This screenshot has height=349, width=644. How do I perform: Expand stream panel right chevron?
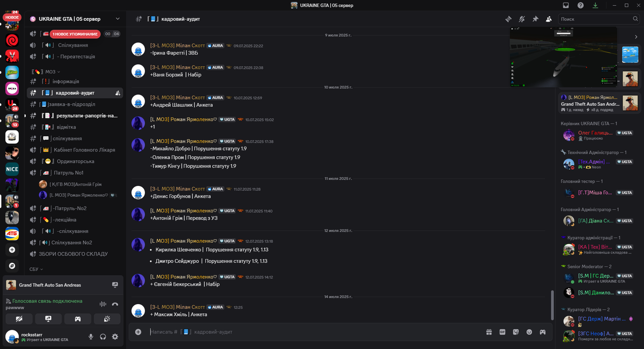[636, 37]
